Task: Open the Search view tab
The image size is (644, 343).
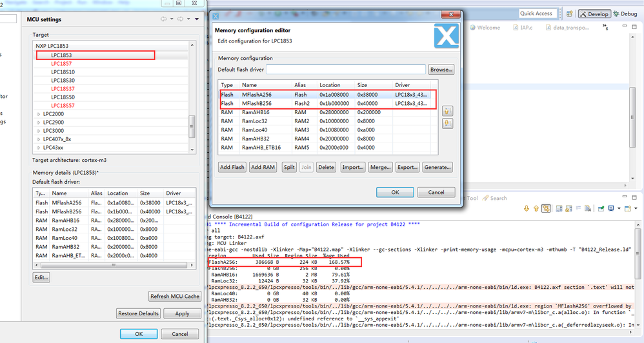Action: pyautogui.click(x=495, y=198)
